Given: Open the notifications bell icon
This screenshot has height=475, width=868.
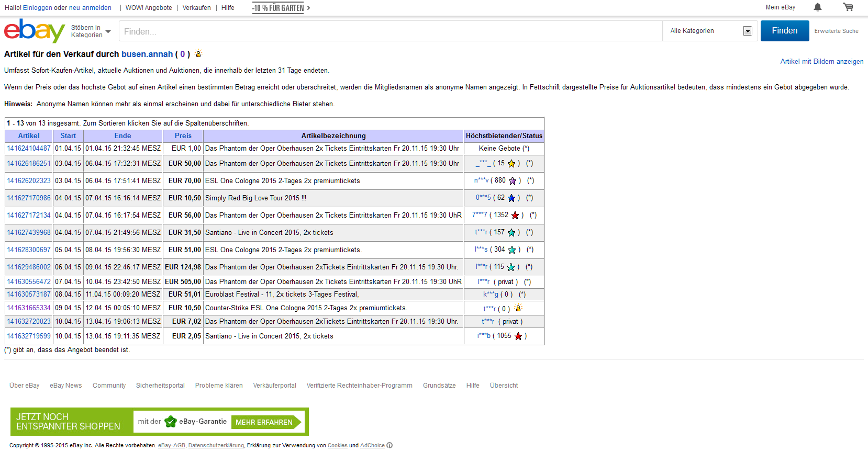Looking at the screenshot, I should point(818,7).
